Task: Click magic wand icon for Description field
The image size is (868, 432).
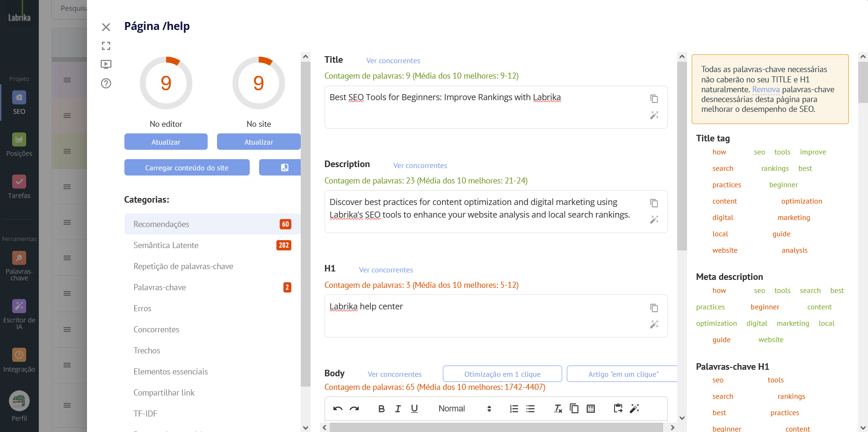Action: 654,220
